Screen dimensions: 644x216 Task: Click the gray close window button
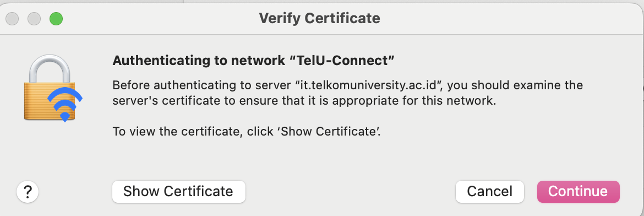click(x=12, y=19)
